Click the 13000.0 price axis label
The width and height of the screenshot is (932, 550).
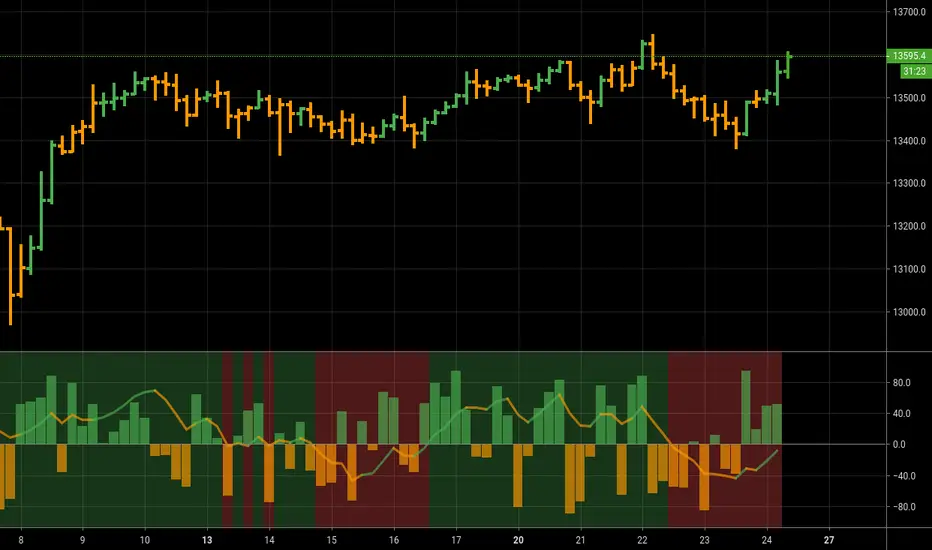(x=909, y=312)
